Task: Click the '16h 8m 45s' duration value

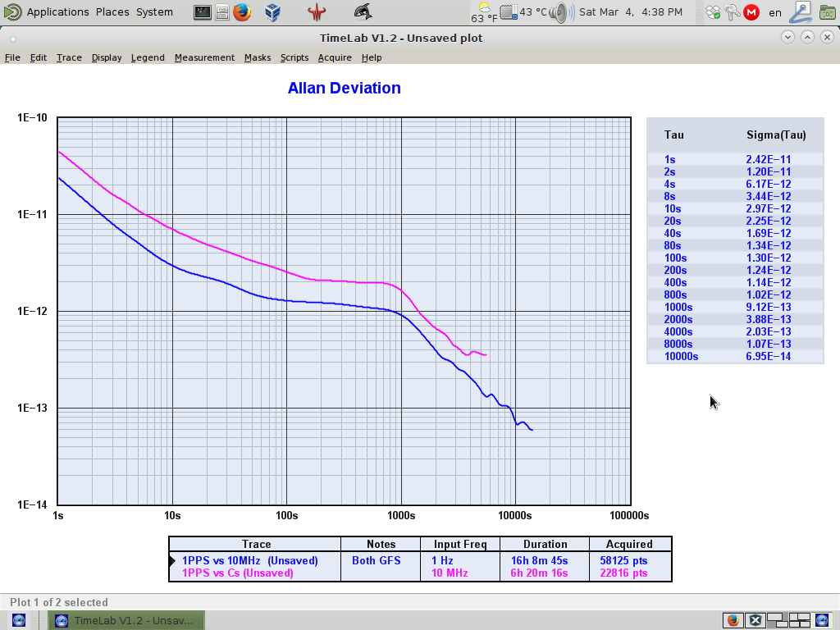Action: (x=540, y=560)
